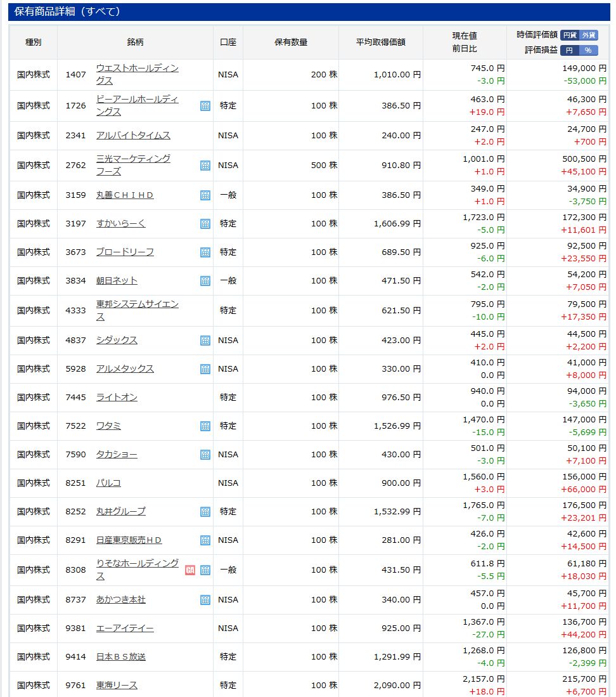Show profit/loss in 円
The image size is (616, 697).
point(570,50)
